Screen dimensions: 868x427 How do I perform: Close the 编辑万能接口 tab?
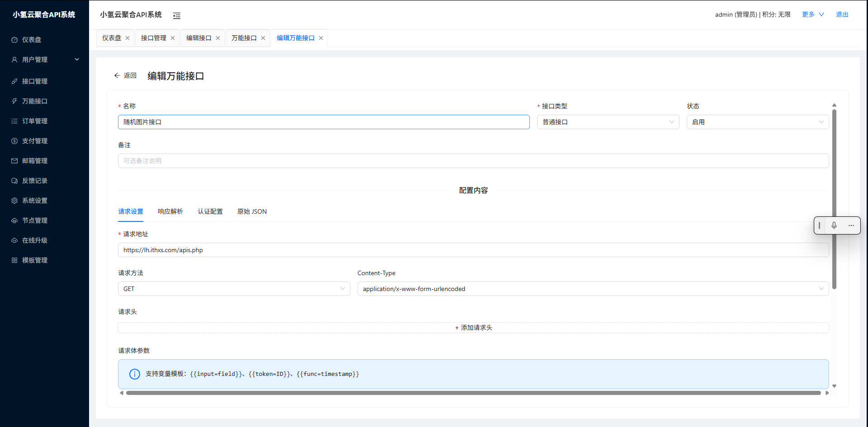coord(321,38)
